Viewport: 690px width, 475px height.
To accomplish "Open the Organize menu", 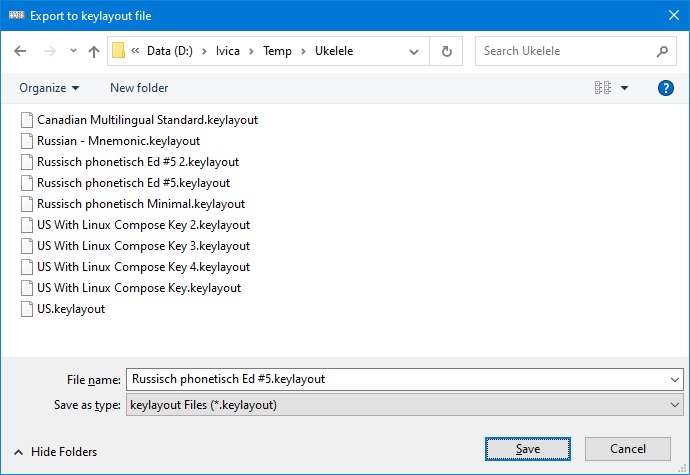I will pyautogui.click(x=49, y=88).
